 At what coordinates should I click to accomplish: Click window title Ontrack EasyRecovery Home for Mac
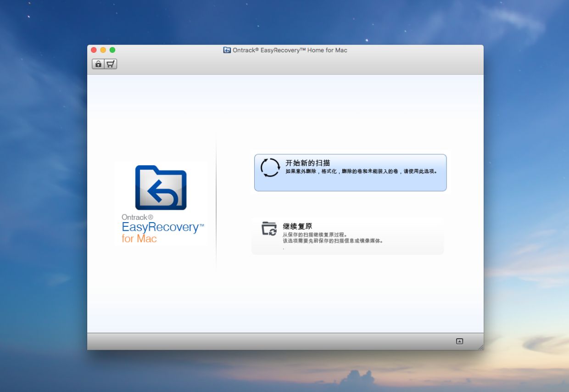290,50
